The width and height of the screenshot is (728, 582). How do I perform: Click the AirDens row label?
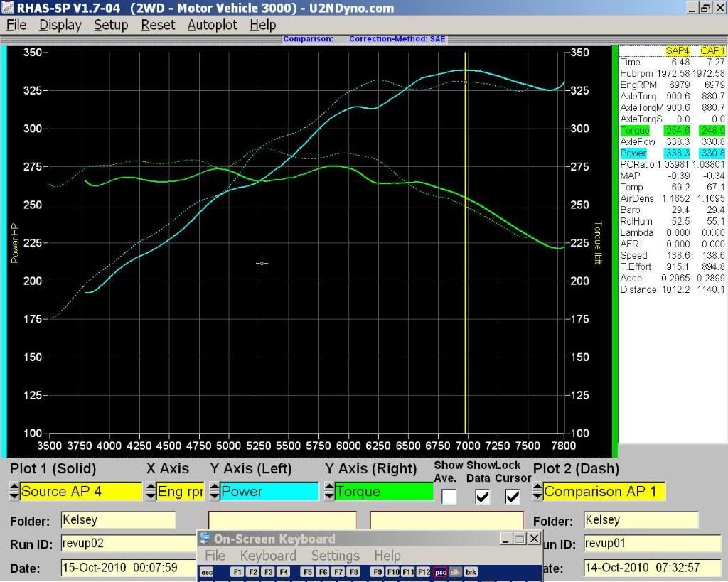tap(636, 199)
